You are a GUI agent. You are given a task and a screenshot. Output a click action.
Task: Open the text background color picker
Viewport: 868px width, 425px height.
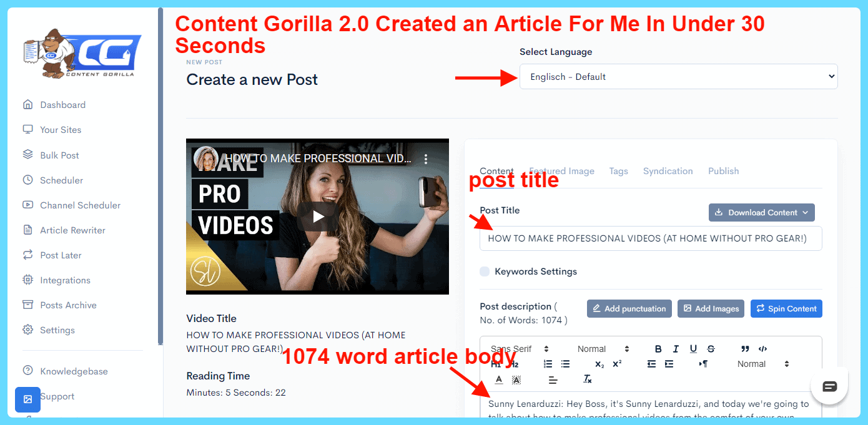[x=516, y=379]
